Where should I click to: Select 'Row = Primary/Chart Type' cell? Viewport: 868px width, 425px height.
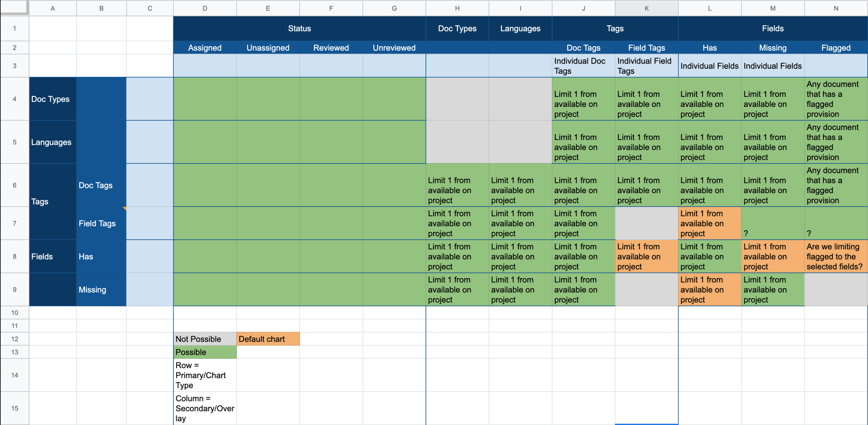[x=205, y=375]
